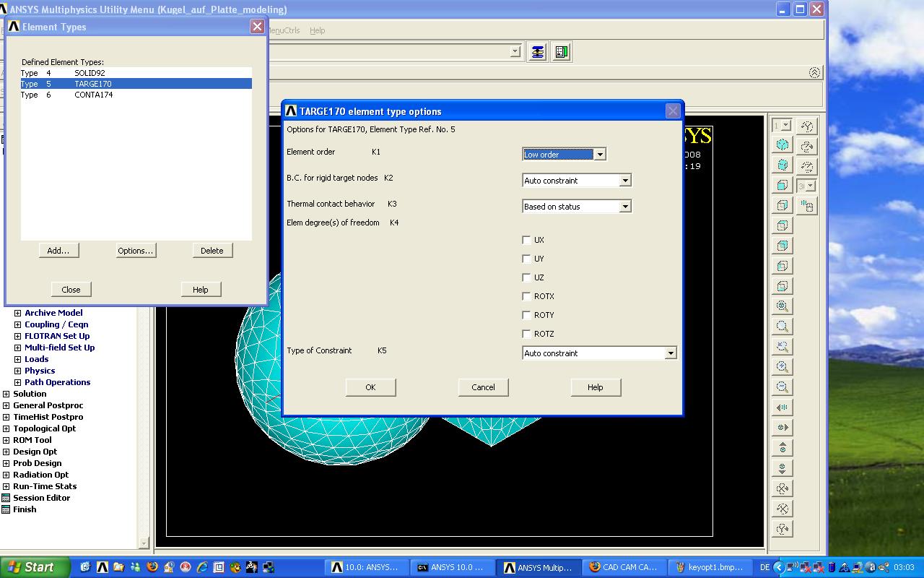Click the ANSYS command prompt toolbar icon
Viewport: 924px width, 578px height.
[x=537, y=52]
